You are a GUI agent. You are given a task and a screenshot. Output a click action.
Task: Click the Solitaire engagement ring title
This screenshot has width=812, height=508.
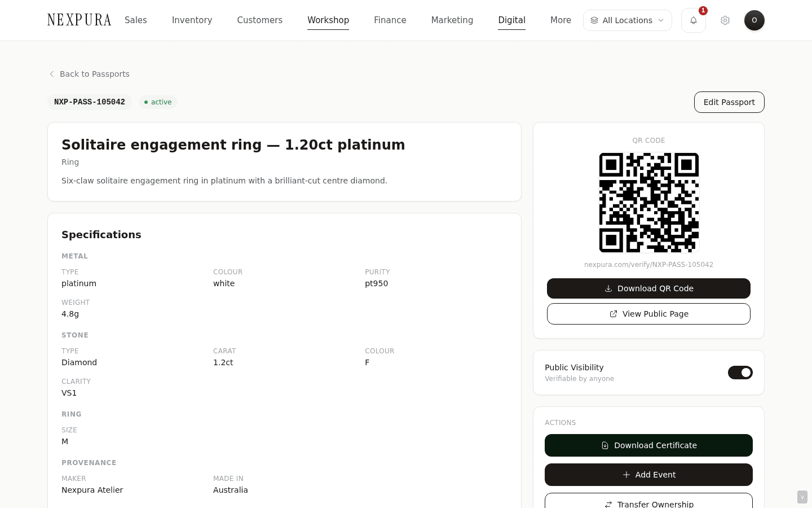(x=233, y=144)
